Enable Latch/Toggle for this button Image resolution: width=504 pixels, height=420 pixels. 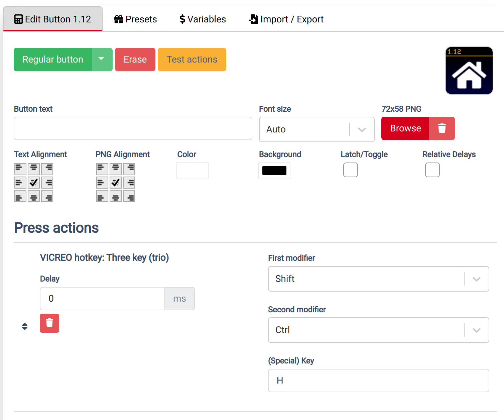point(350,170)
